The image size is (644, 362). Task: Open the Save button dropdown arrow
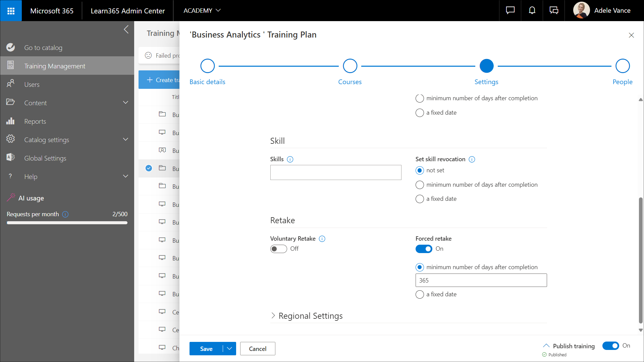(229, 349)
